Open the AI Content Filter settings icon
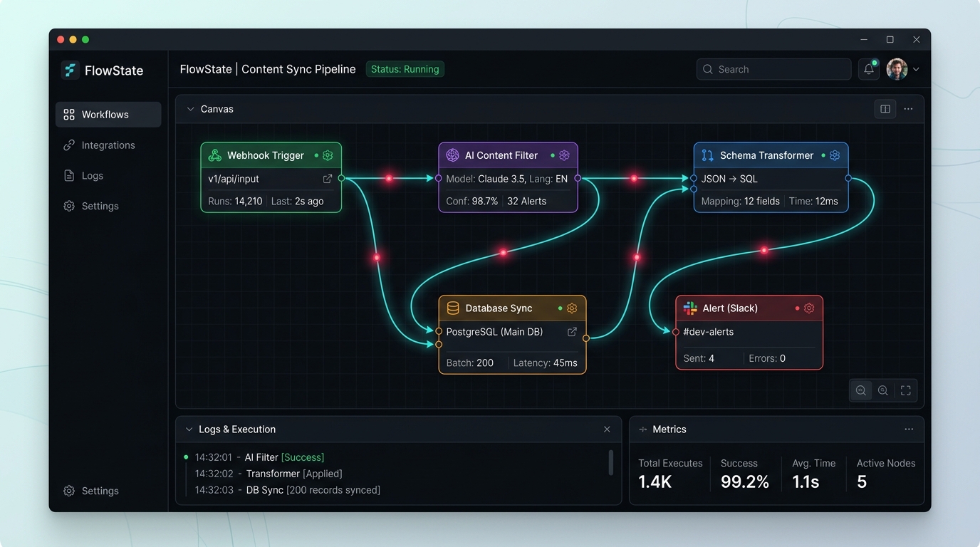The height and width of the screenshot is (547, 980). tap(564, 155)
